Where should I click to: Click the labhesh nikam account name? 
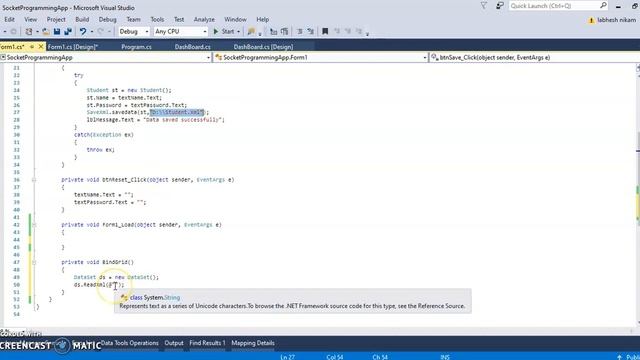click(616, 20)
